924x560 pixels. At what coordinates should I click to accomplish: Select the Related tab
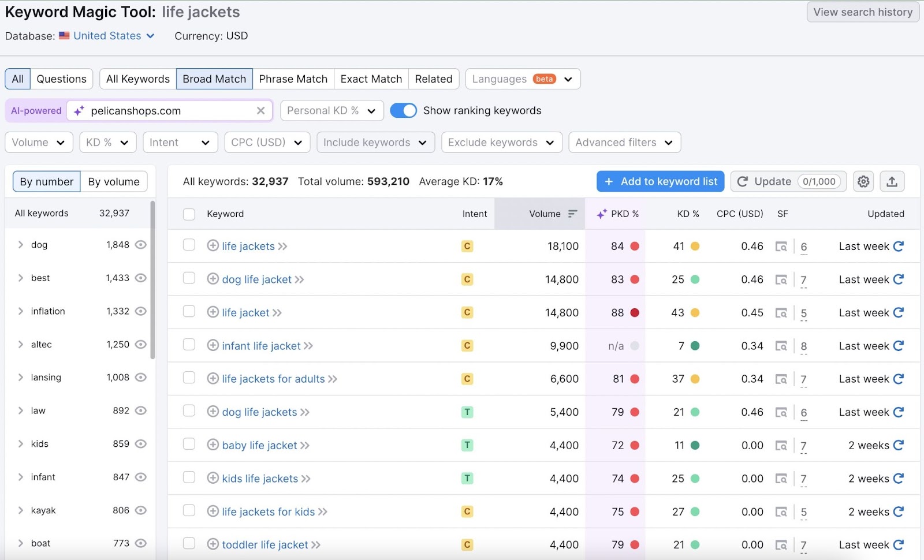[434, 79]
